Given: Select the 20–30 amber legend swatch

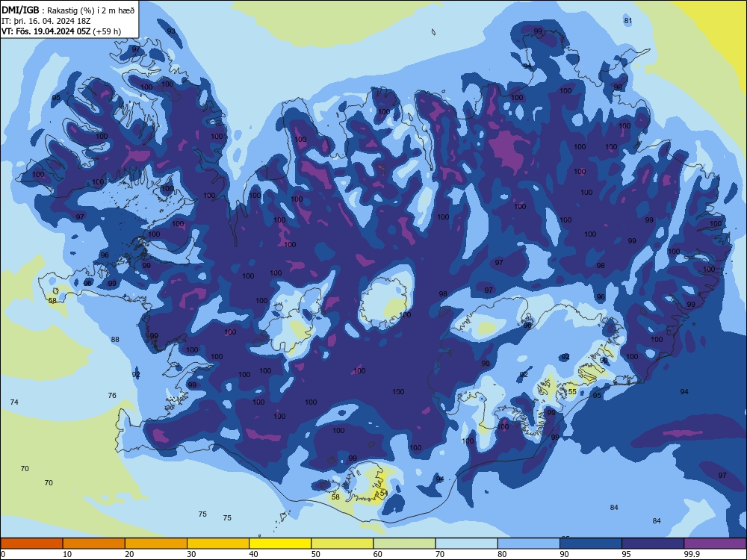Looking at the screenshot, I should tap(156, 544).
